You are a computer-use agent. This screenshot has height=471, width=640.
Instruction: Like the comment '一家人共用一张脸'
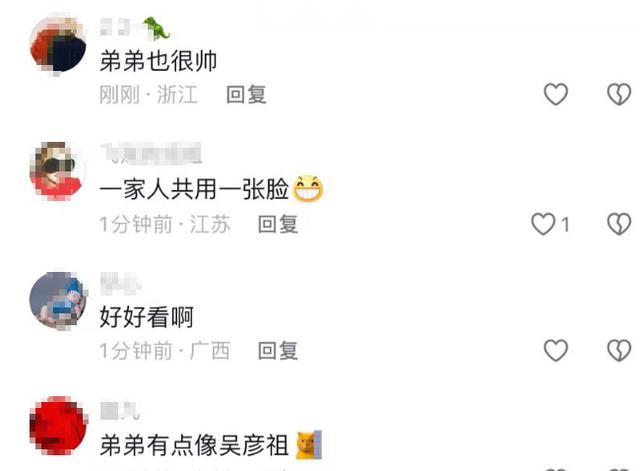tap(543, 224)
